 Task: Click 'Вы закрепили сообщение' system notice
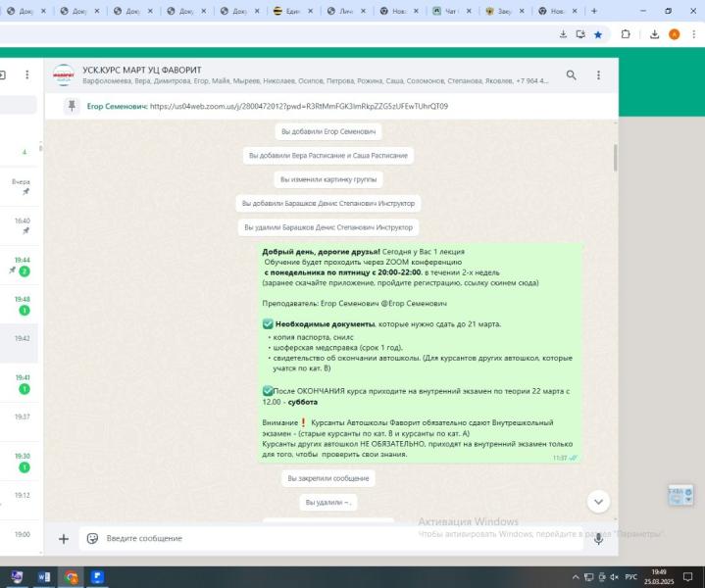328,478
